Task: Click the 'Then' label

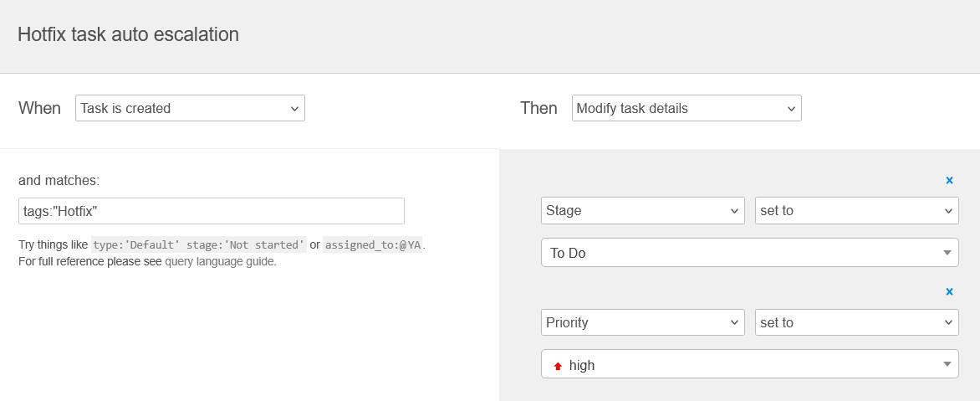Action: tap(538, 108)
